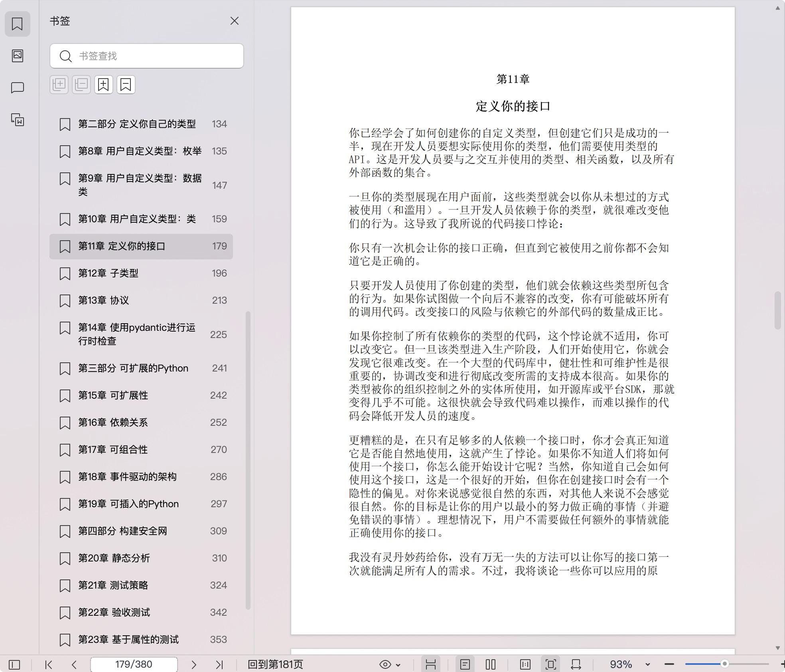The height and width of the screenshot is (672, 785).
Task: Go to last page
Action: 219,664
